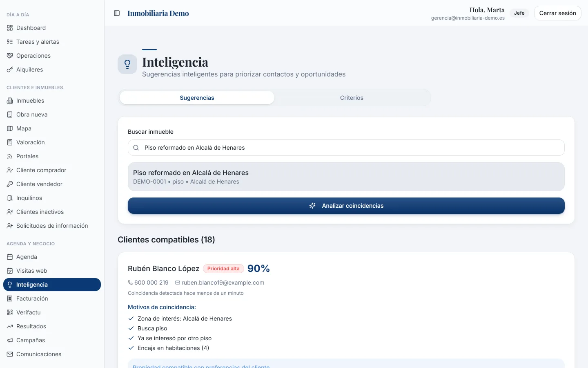Open Clientes inactivos in sidebar

52,212
